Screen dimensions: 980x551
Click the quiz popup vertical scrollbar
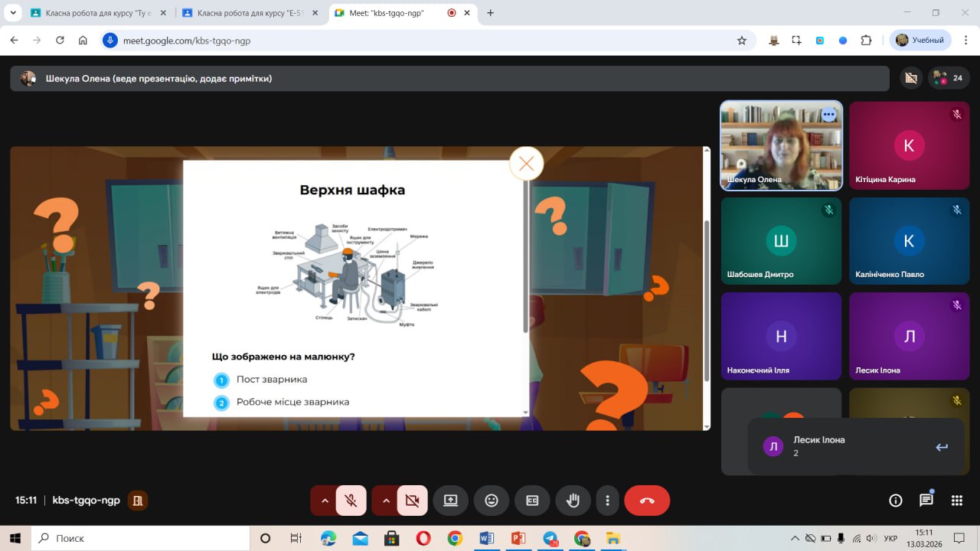tap(525, 253)
